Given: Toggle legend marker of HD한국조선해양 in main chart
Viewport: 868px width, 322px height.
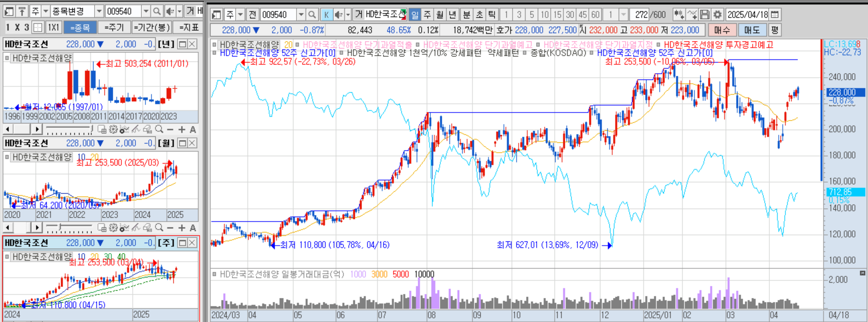Looking at the screenshot, I should [214, 45].
